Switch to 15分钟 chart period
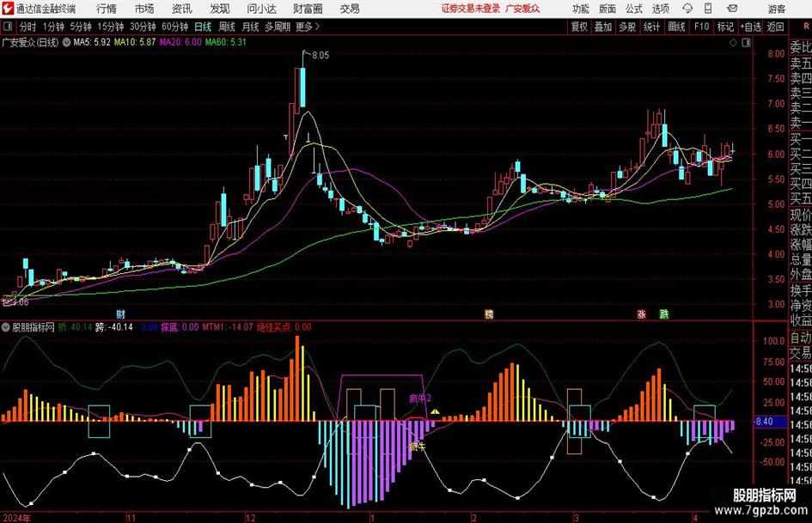The width and height of the screenshot is (812, 523). click(x=110, y=27)
